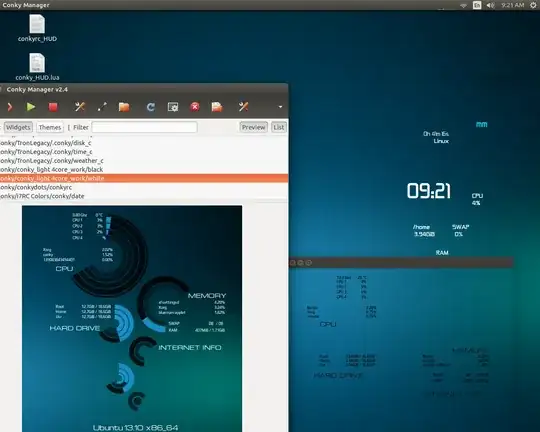Start the selected widget with green play icon
This screenshot has width=540, height=432.
(31, 107)
